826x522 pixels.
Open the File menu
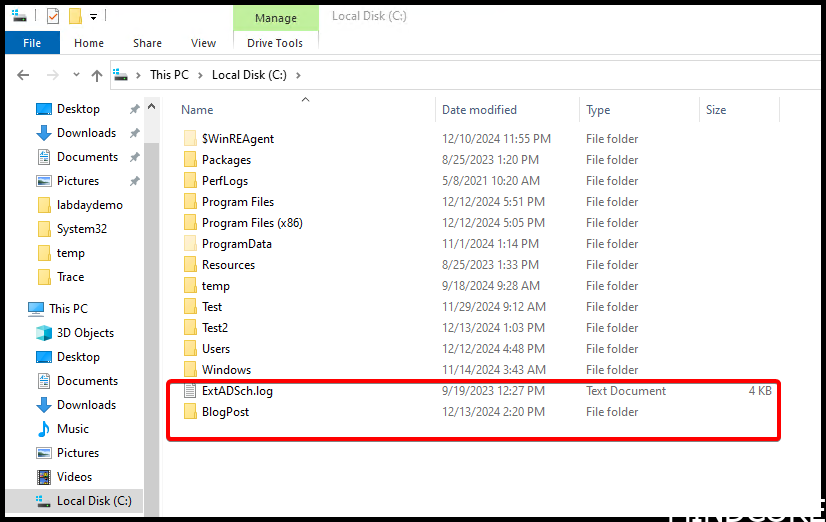pyautogui.click(x=32, y=43)
